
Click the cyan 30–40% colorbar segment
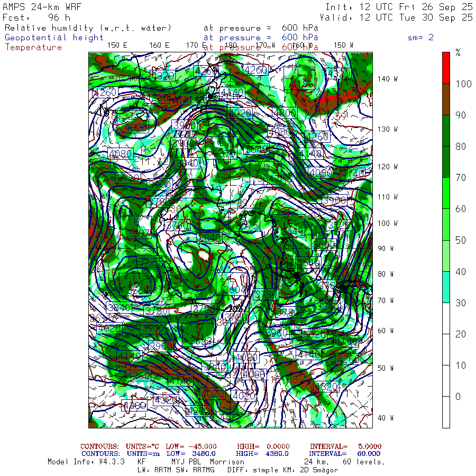tap(446, 287)
